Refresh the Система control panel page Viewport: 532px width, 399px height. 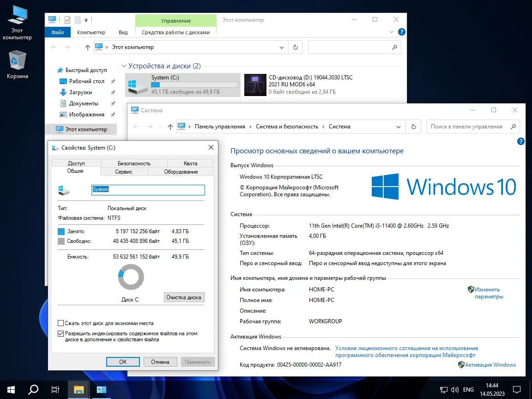(414, 127)
